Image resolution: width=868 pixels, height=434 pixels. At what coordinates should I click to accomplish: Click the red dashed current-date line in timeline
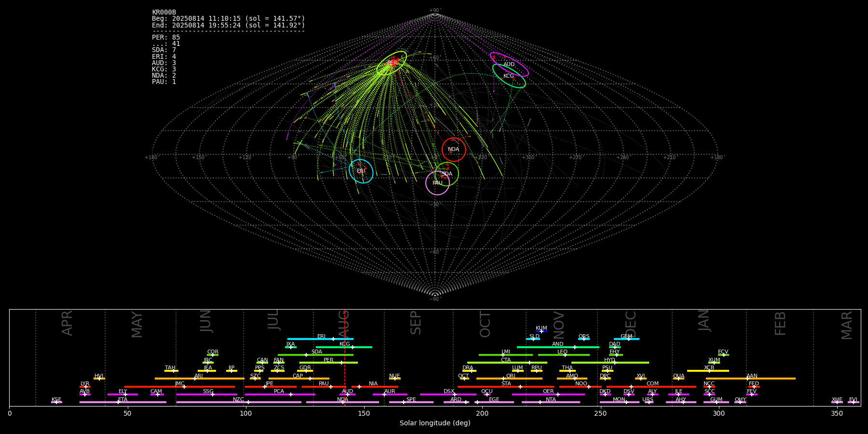[344, 357]
